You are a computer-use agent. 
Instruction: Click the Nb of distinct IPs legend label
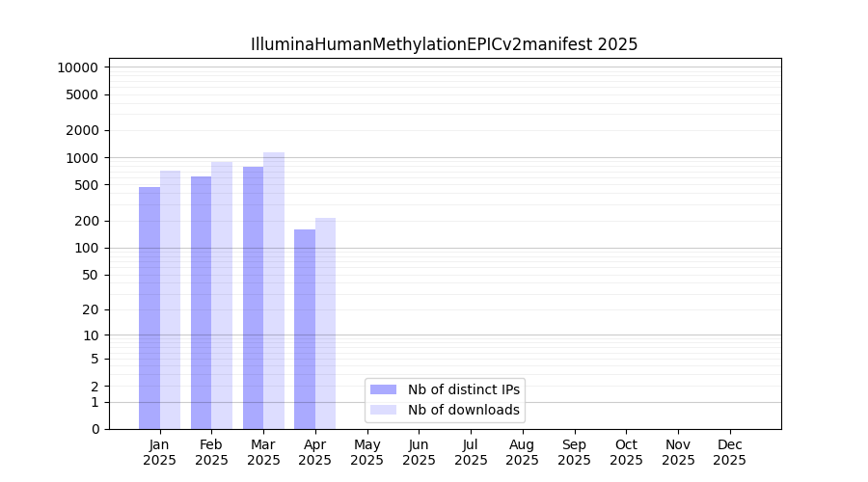(x=464, y=389)
